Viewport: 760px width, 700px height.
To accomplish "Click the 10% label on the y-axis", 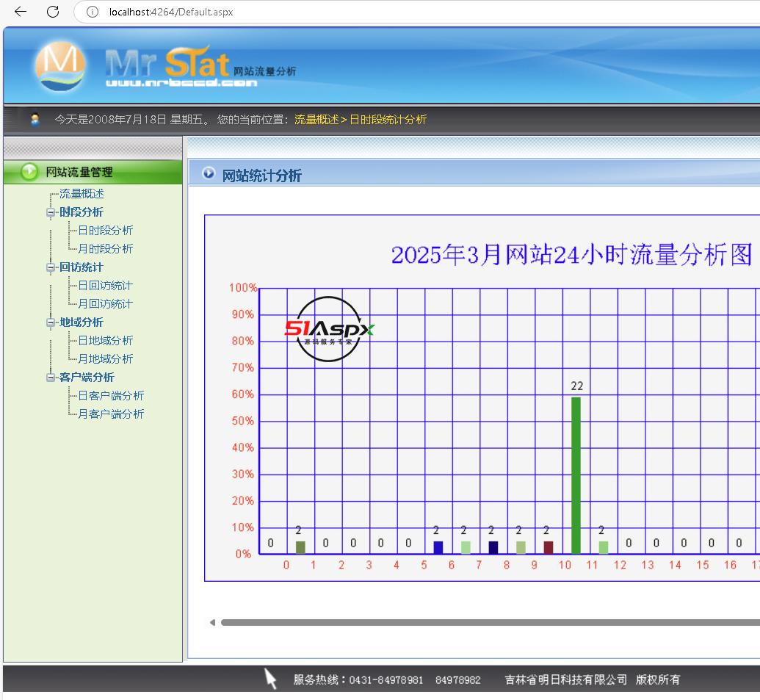I will coord(243,527).
